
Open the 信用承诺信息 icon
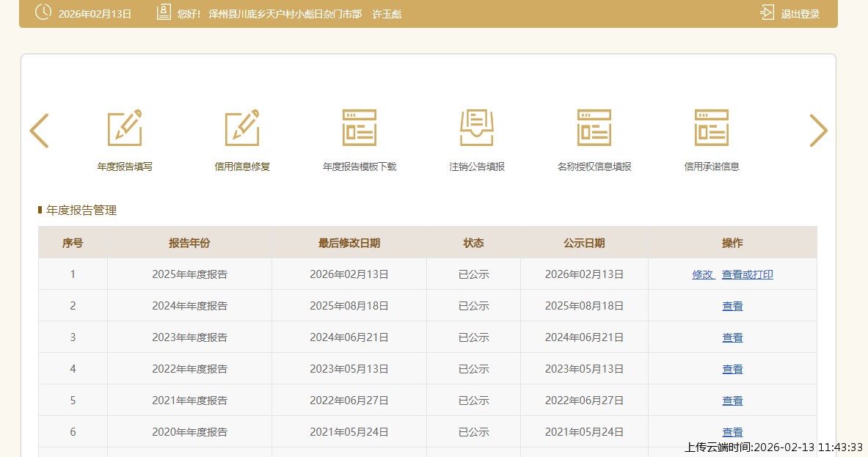coord(712,128)
